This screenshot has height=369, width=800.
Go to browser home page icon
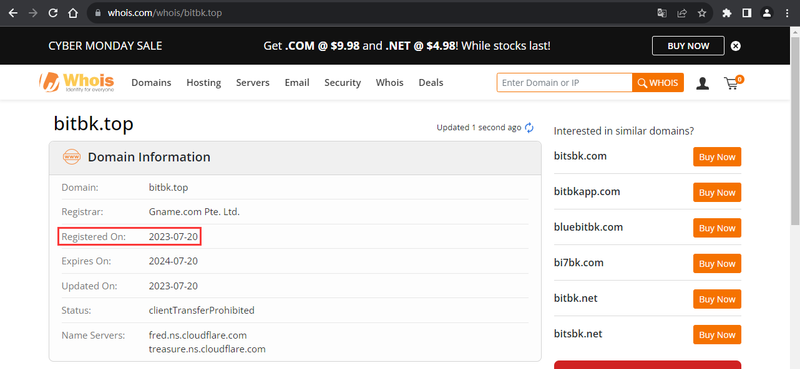(x=73, y=13)
